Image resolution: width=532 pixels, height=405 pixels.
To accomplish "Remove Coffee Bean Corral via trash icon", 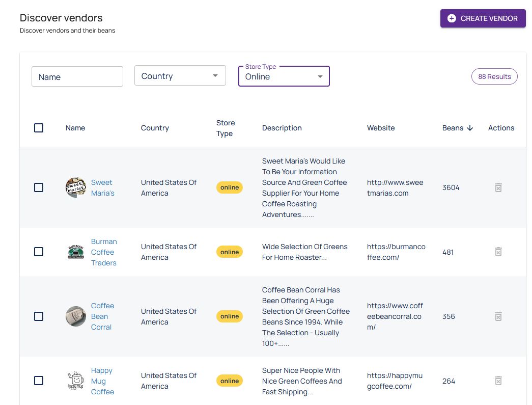I will tap(498, 316).
